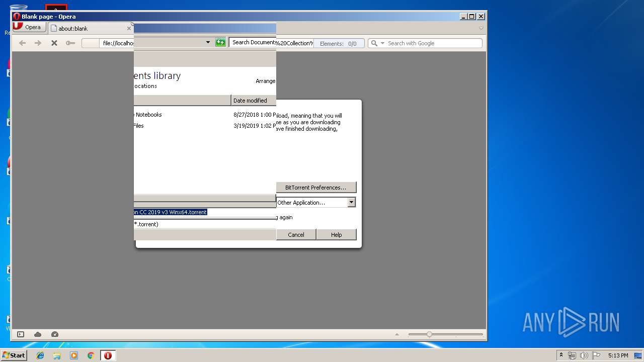This screenshot has width=644, height=362.
Task: Toggle the Opera panels icon in status bar
Action: [x=21, y=334]
